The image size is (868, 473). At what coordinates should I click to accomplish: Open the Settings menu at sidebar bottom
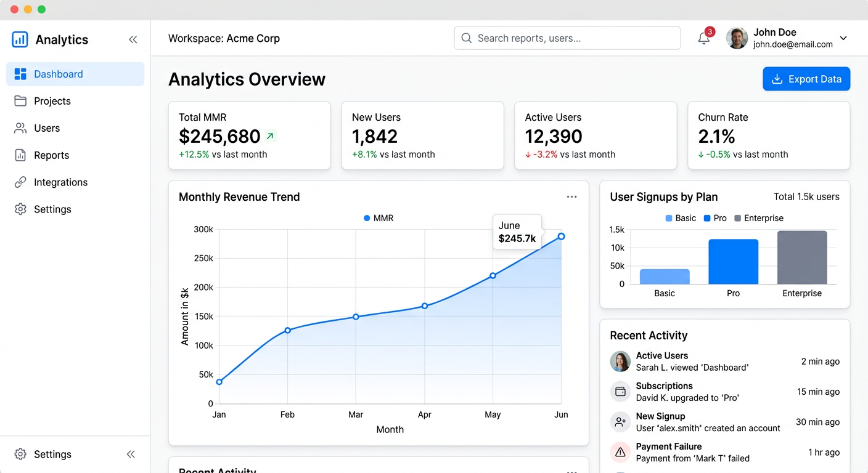point(52,454)
